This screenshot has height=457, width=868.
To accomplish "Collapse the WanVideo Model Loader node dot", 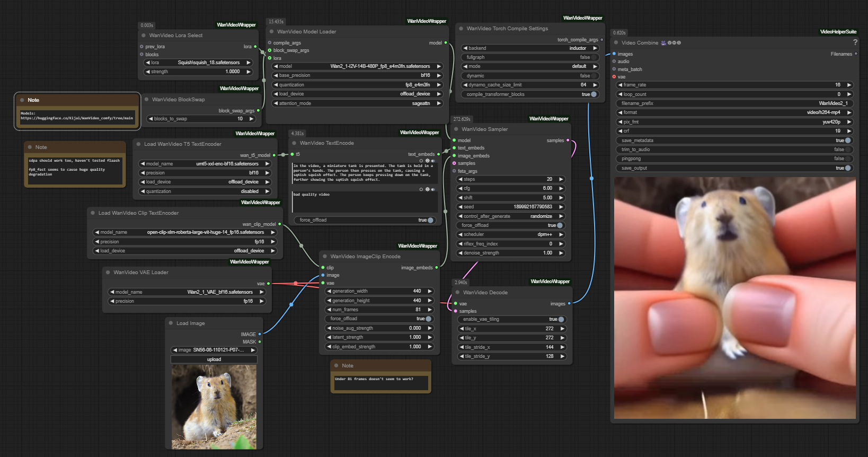I will pos(271,32).
